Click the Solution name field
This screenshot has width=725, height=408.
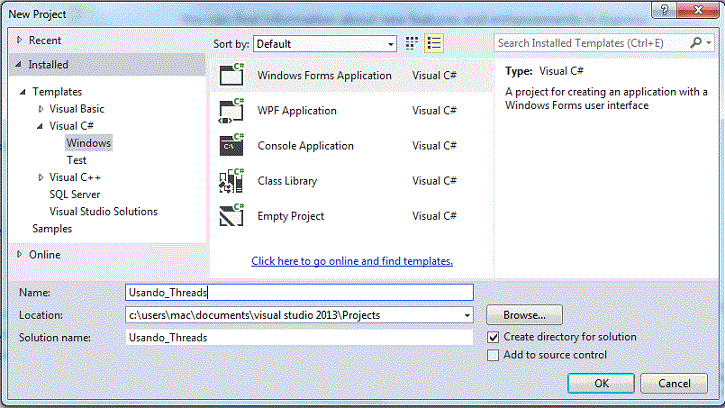tap(299, 338)
